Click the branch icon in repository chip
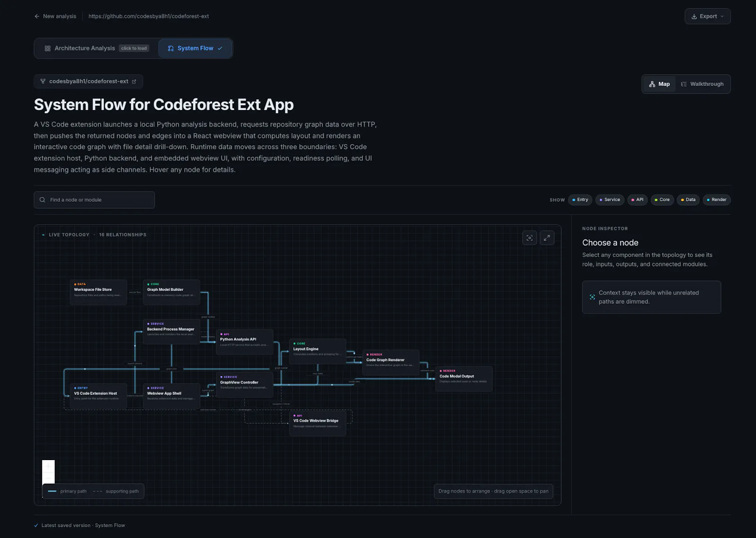Viewport: 756px width, 538px height. [x=43, y=81]
